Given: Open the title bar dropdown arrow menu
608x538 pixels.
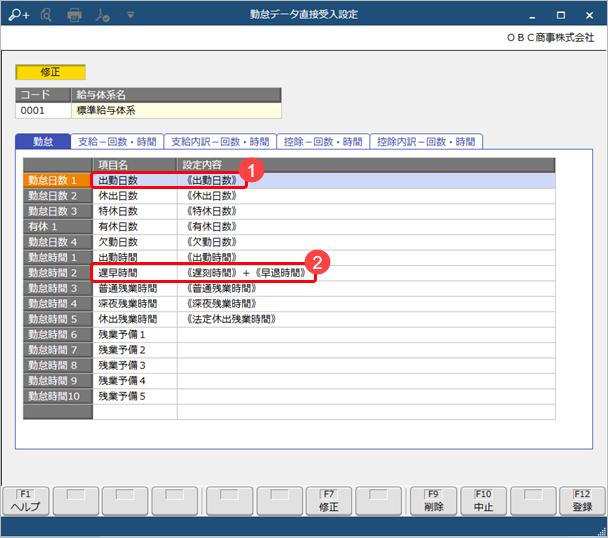Looking at the screenshot, I should pos(131,15).
